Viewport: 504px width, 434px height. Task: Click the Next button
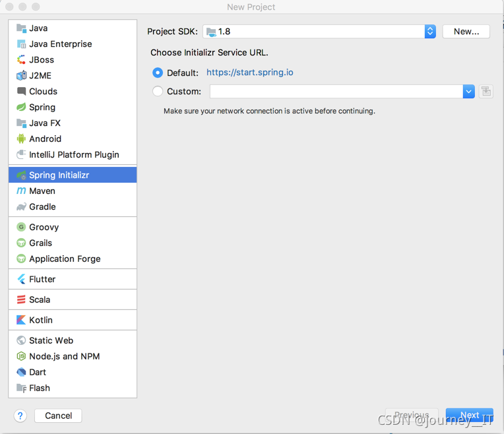[469, 415]
